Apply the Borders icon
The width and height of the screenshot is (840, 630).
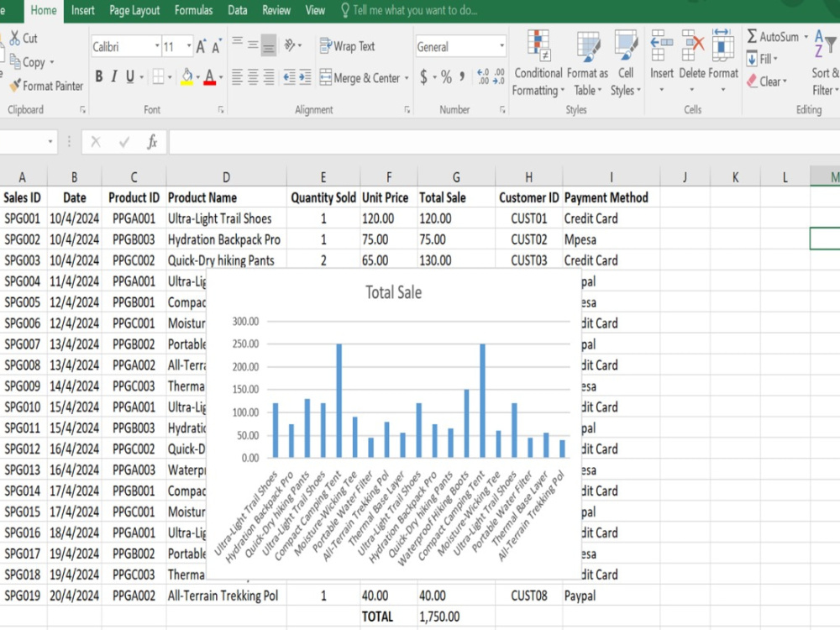[x=158, y=76]
